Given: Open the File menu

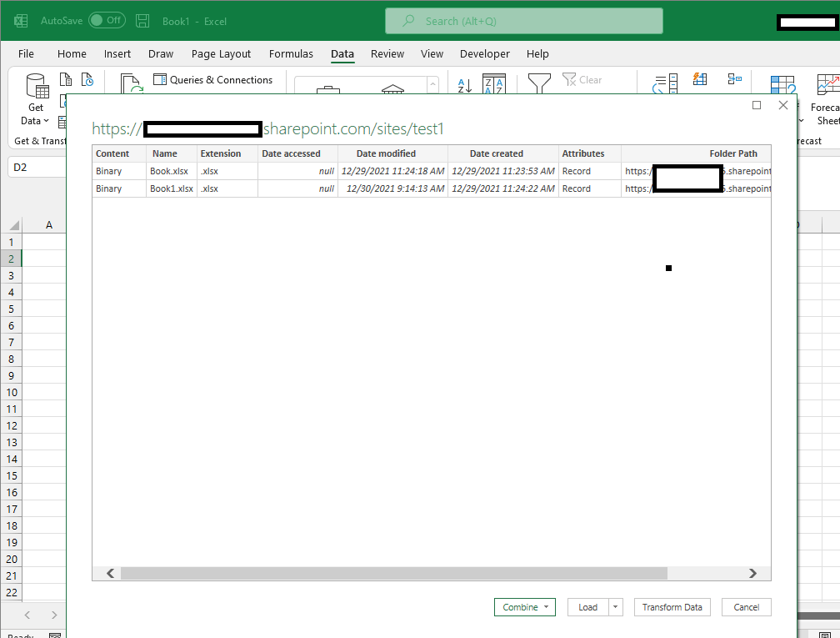Looking at the screenshot, I should pos(26,53).
